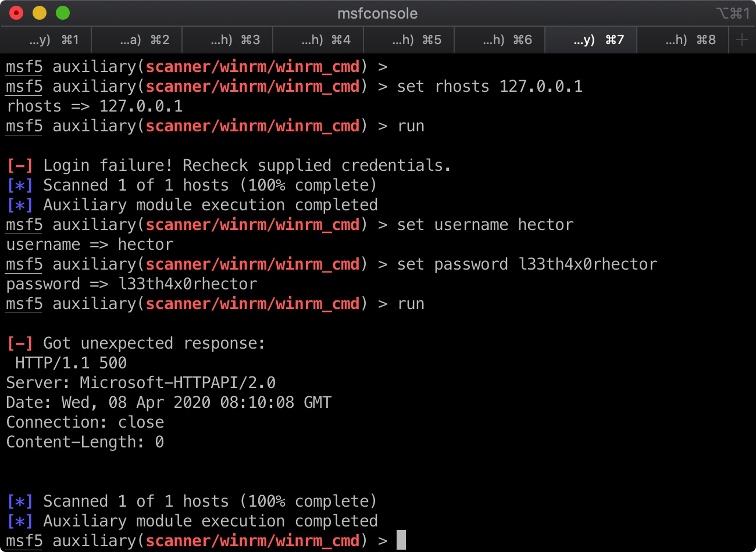Click the "Content-Length: 0" header line
This screenshot has width=756, height=552.
tap(85, 442)
